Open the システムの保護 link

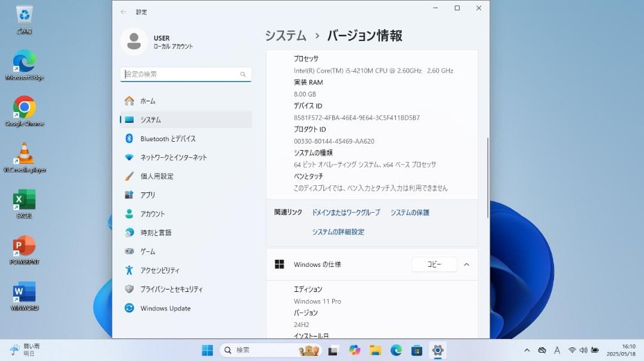[410, 212]
